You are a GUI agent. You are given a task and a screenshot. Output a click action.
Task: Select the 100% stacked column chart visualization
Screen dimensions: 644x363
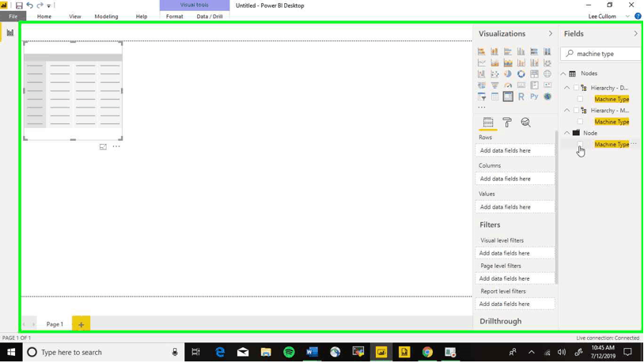tap(547, 51)
